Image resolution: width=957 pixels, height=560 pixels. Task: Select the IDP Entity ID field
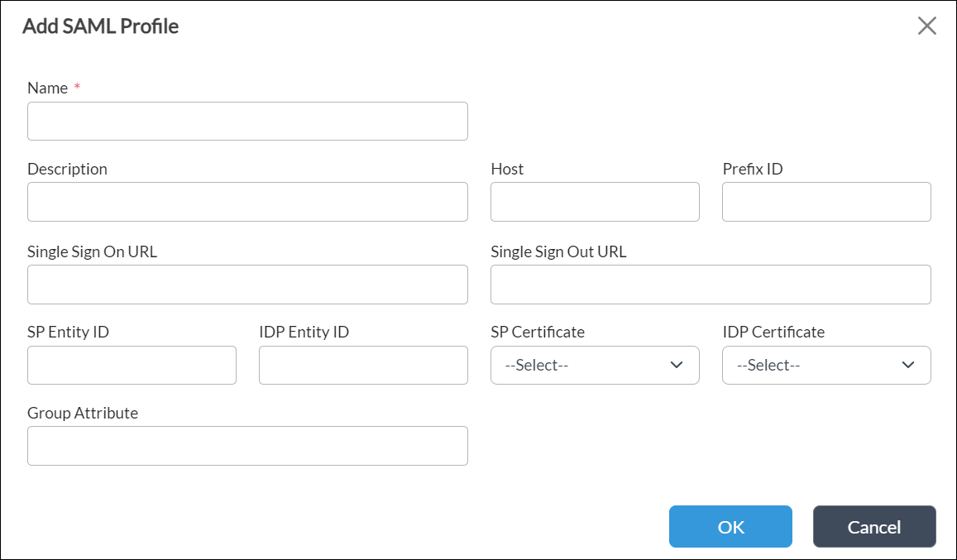[363, 365]
